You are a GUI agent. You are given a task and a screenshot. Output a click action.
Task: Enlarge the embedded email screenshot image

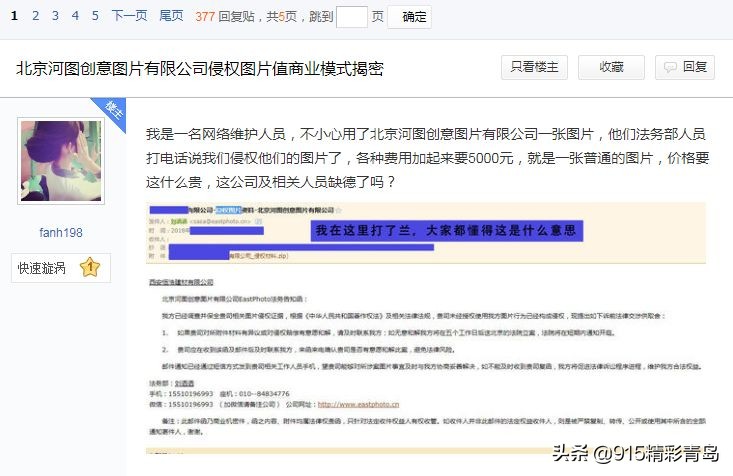pyautogui.click(x=426, y=327)
